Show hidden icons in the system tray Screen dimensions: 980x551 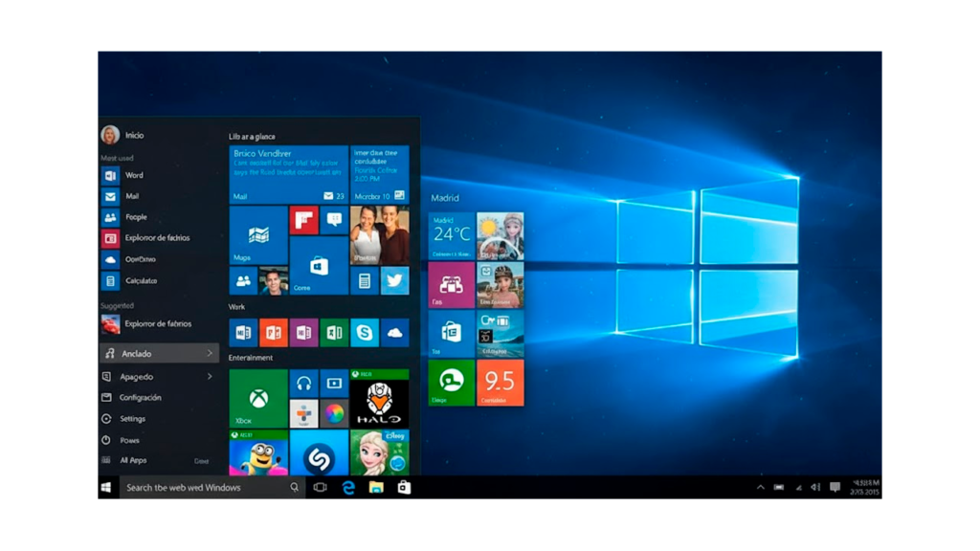pyautogui.click(x=761, y=487)
